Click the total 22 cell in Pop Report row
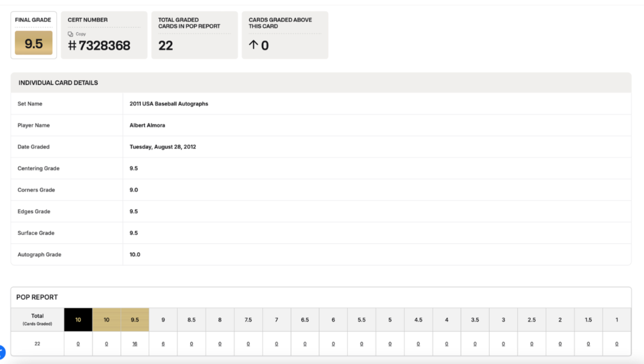644x364 pixels. coord(37,344)
